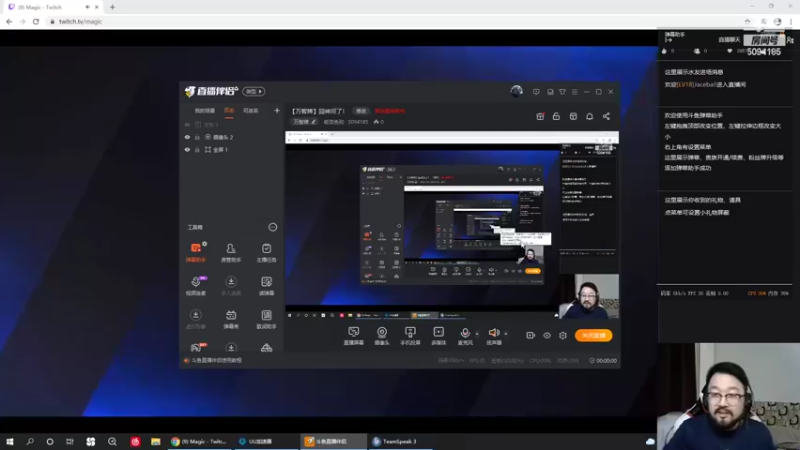Click the 修改 button next to stream title
Image resolution: width=800 pixels, height=450 pixels.
tap(361, 111)
